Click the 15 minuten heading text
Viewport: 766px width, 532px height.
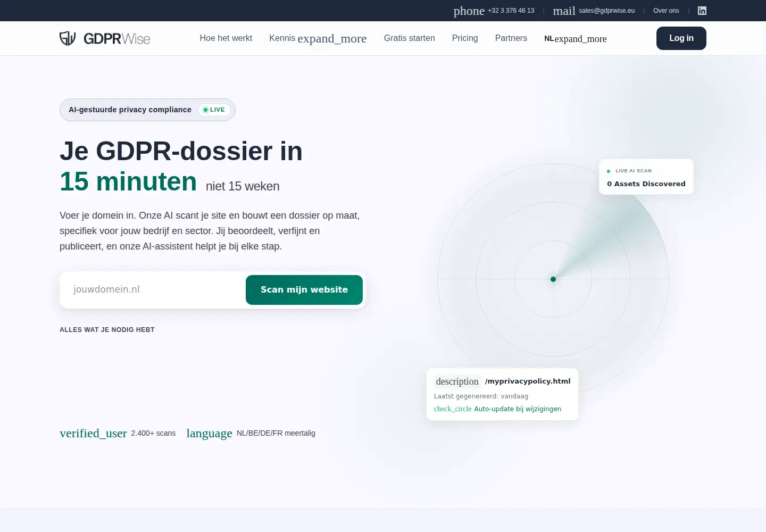point(128,181)
